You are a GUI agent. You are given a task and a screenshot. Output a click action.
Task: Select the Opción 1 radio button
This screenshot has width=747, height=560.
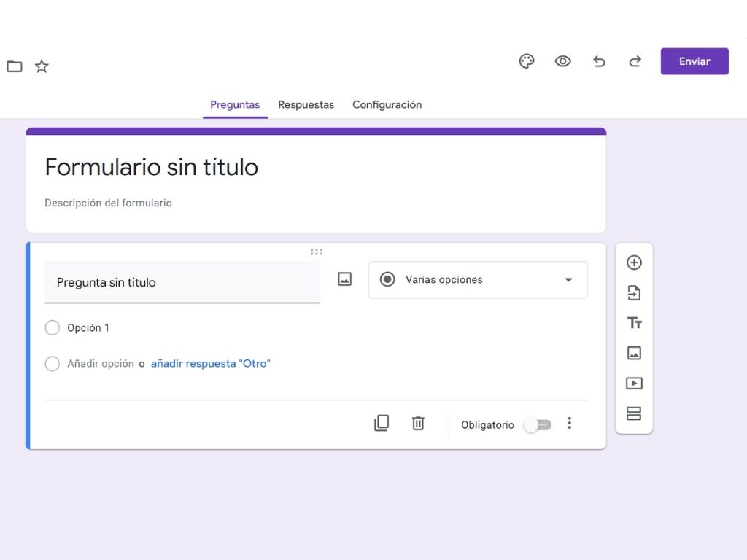click(x=52, y=327)
